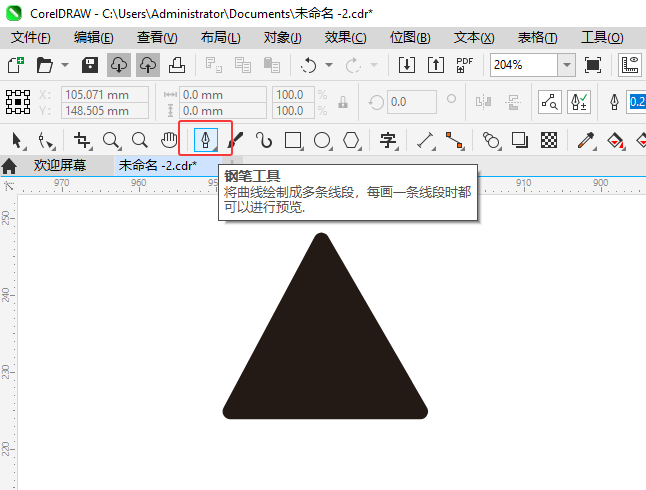Click the Open folder icon
The height and width of the screenshot is (490, 646).
[44, 65]
